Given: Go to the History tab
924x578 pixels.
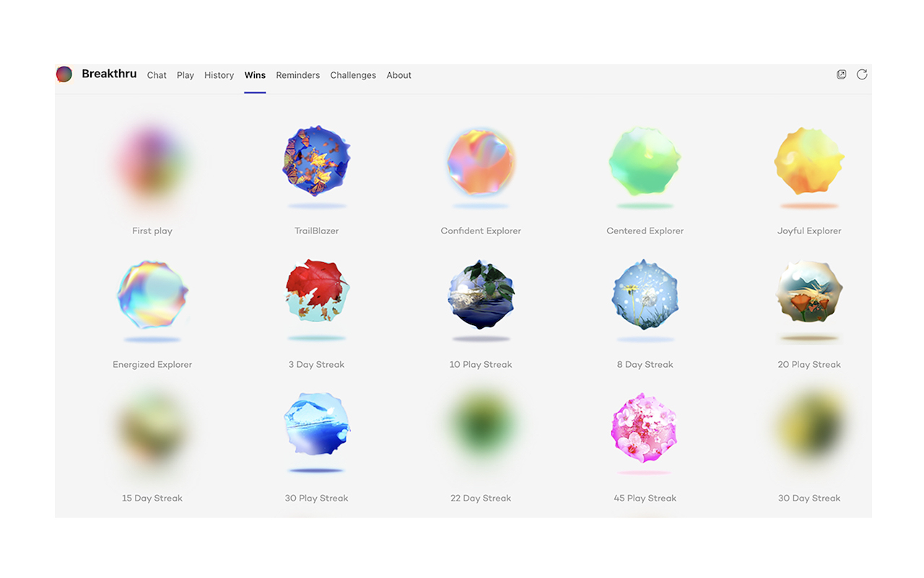Looking at the screenshot, I should (x=219, y=75).
